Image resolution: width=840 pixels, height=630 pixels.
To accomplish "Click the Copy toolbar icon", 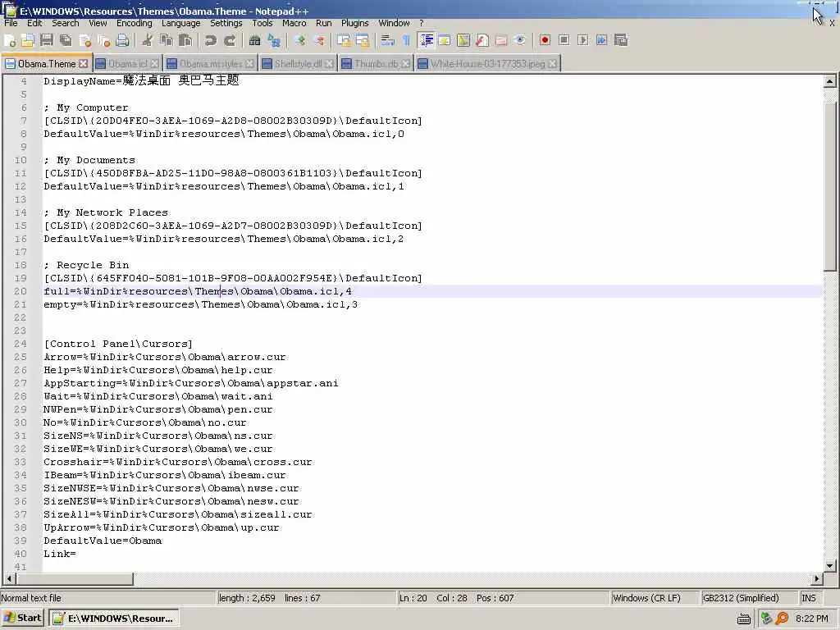I will 167,40.
